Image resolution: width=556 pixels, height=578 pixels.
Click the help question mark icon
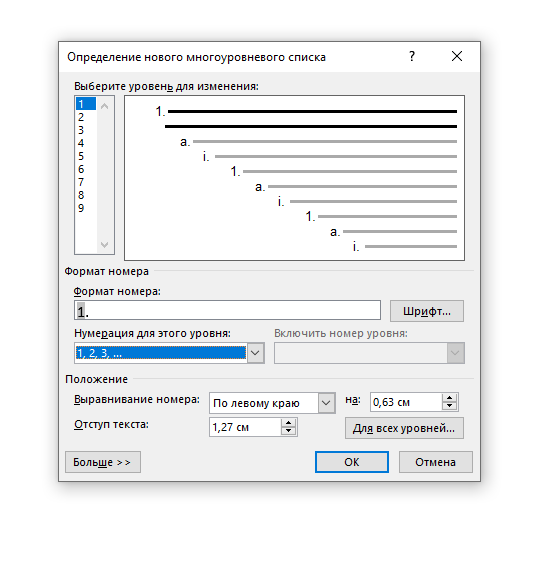(412, 56)
